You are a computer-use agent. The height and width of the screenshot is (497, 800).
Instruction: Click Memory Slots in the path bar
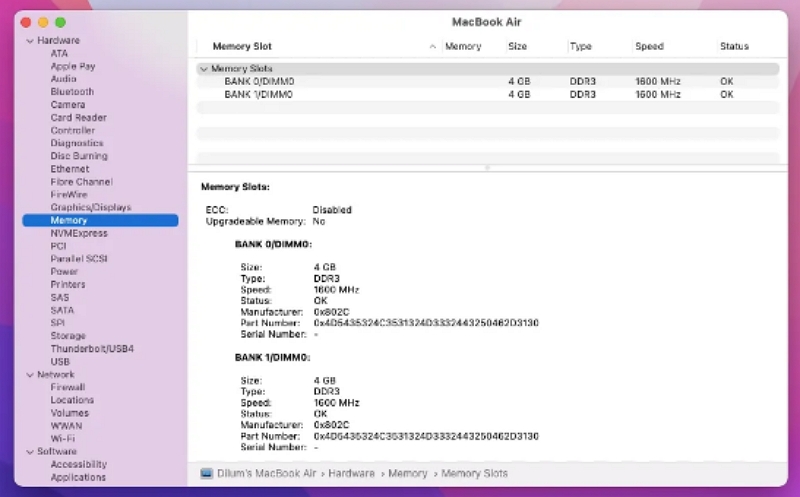click(474, 474)
